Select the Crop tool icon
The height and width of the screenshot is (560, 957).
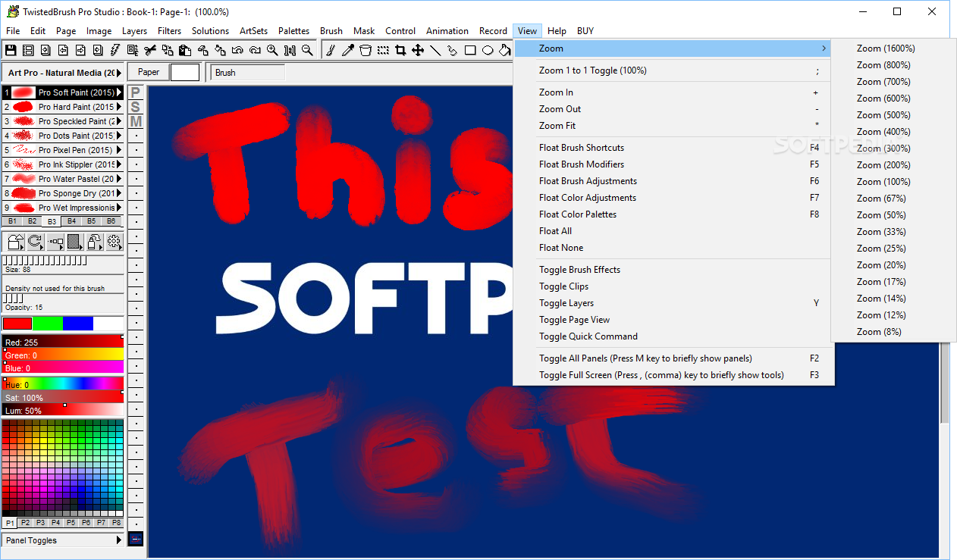400,51
